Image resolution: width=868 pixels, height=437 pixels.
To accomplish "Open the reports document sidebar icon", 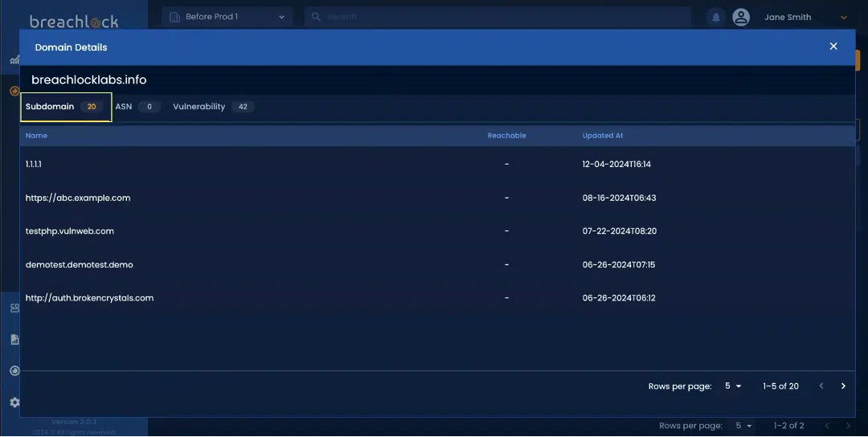I will point(14,340).
